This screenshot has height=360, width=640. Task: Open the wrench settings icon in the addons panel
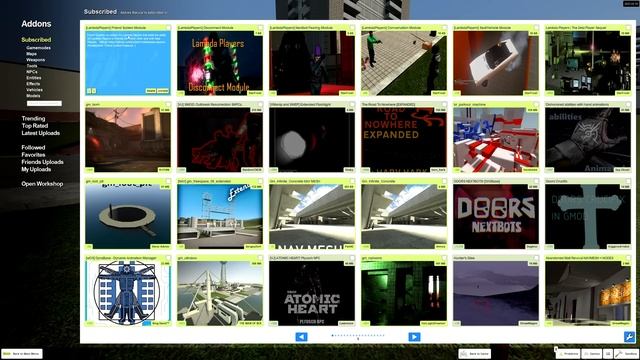tap(629, 337)
